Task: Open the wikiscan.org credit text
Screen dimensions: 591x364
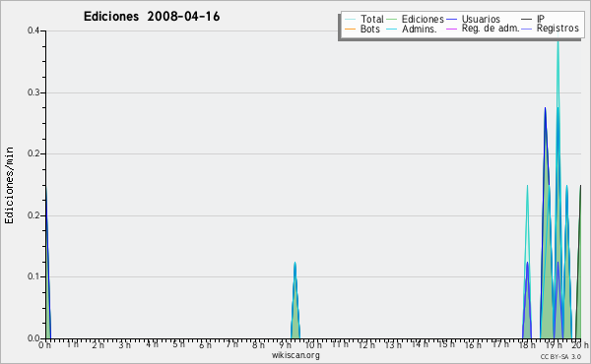Action: (295, 355)
